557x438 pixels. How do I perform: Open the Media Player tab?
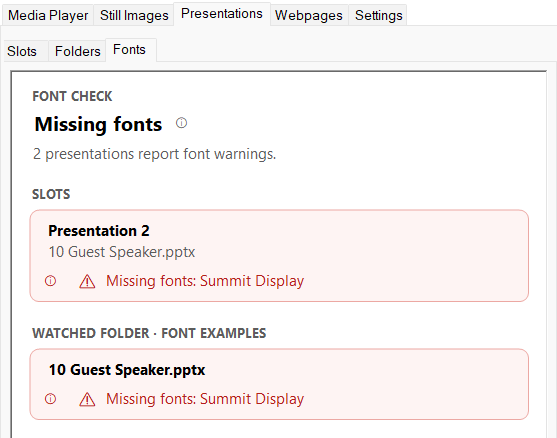point(48,15)
